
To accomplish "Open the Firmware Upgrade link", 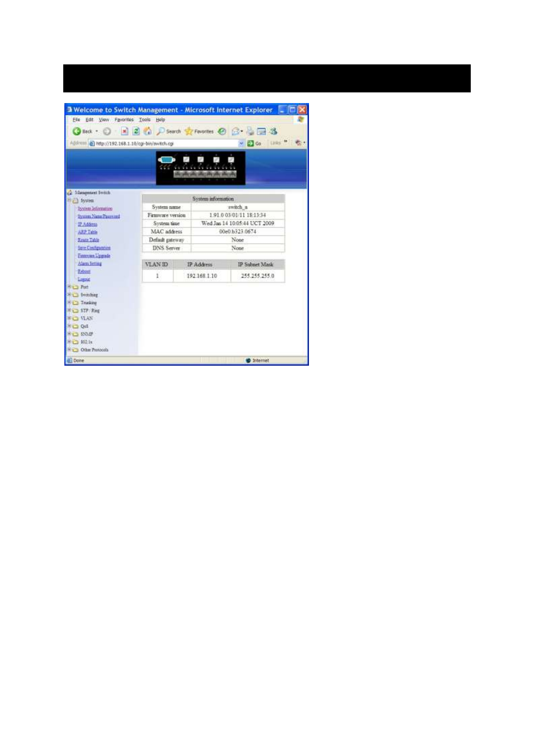I will [x=94, y=255].
